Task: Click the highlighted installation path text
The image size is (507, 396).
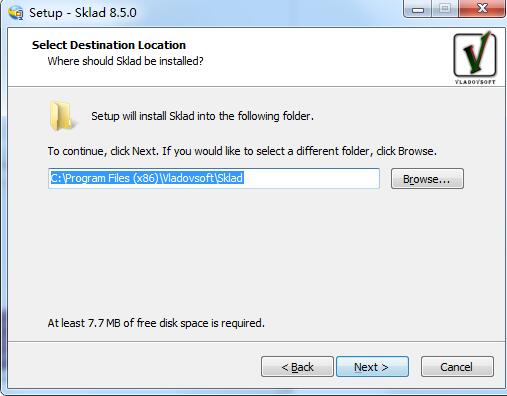Action: (147, 178)
